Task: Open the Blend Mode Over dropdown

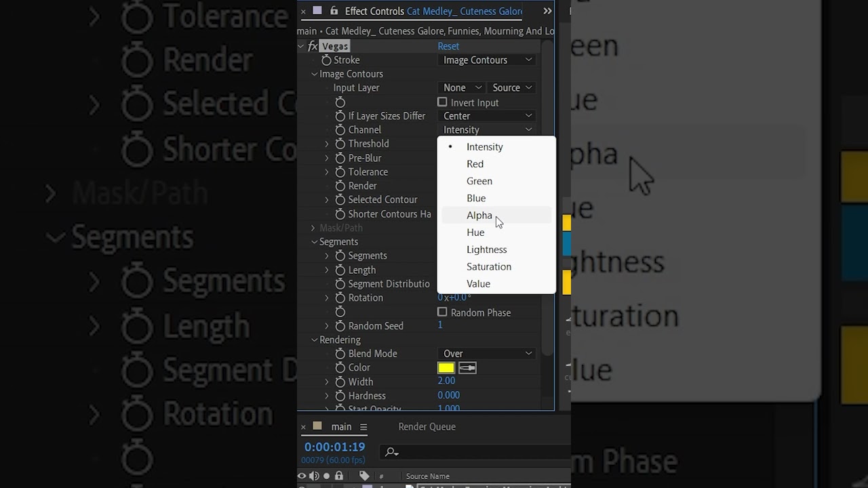Action: [x=488, y=354]
